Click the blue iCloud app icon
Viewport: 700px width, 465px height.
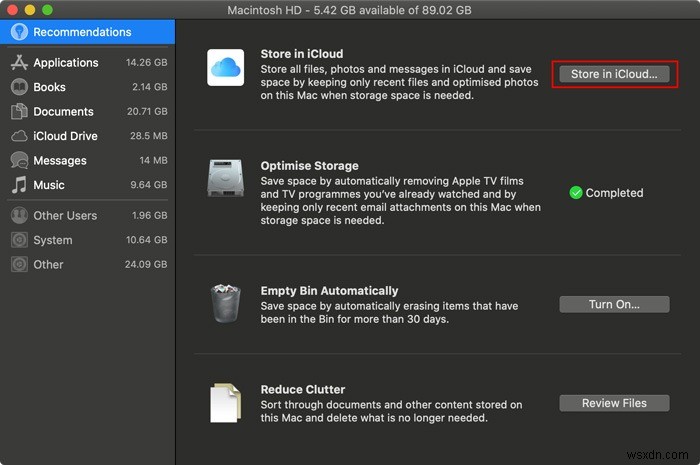point(225,67)
